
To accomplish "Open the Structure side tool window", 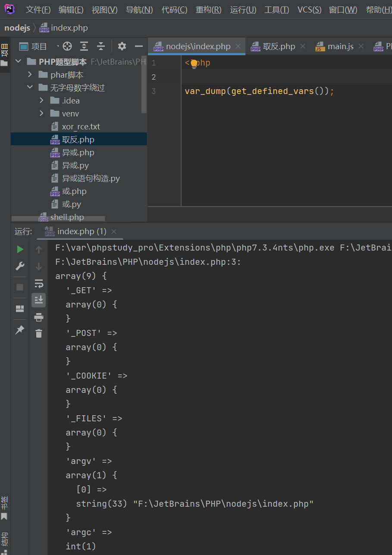I will point(4,542).
